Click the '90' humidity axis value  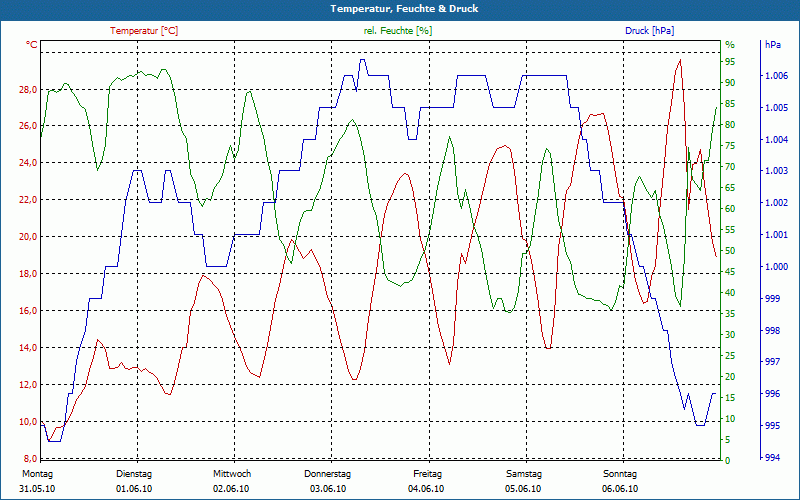click(x=731, y=83)
